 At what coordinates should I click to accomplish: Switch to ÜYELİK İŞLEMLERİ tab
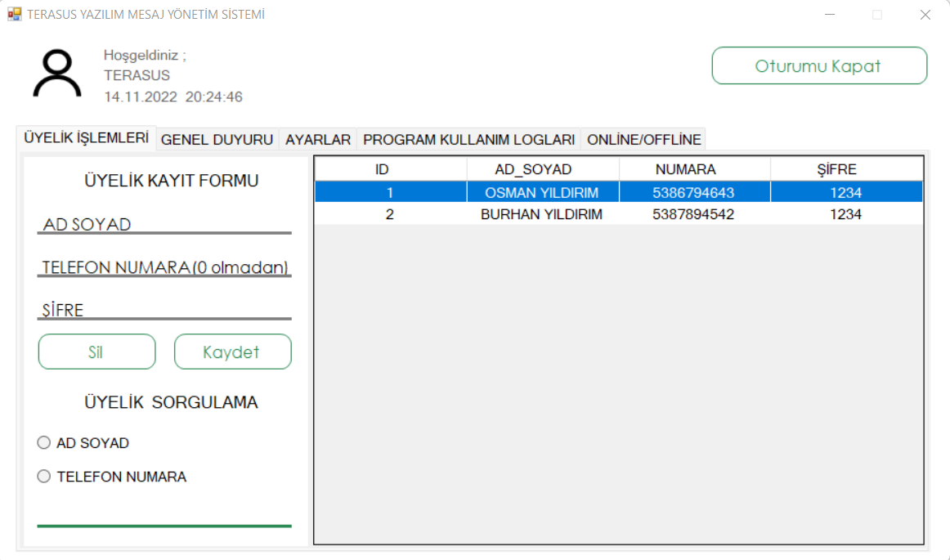[x=86, y=138]
